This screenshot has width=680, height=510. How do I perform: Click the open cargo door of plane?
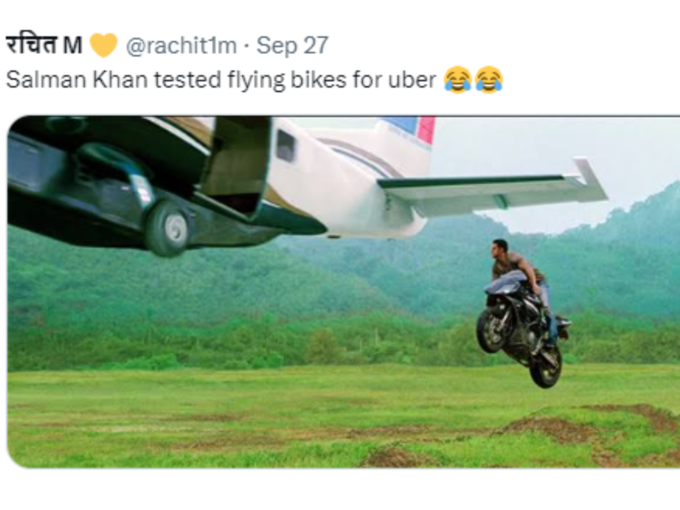coord(238,165)
